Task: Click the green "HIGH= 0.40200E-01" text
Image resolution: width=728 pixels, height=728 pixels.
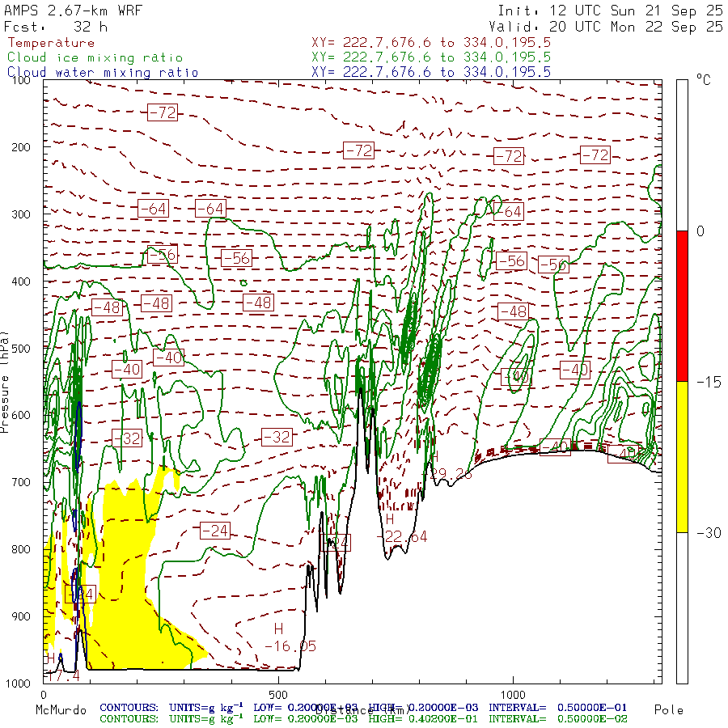Action: pos(423,719)
